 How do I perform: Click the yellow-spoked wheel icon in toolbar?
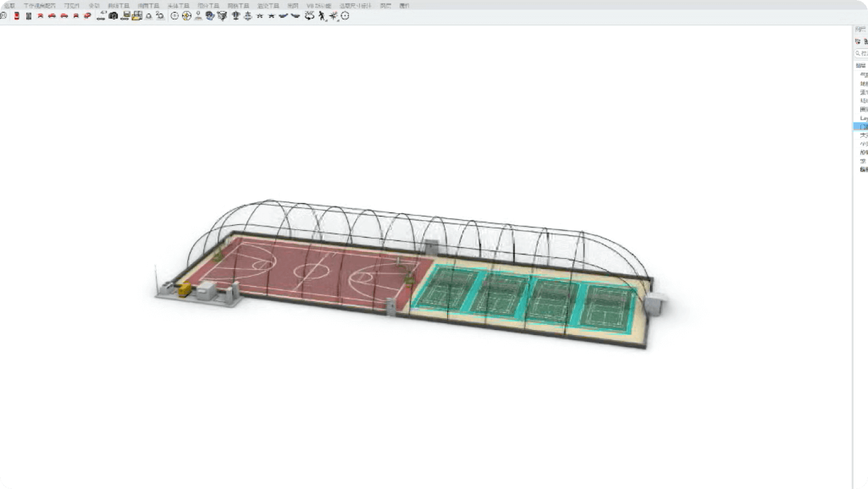(187, 16)
